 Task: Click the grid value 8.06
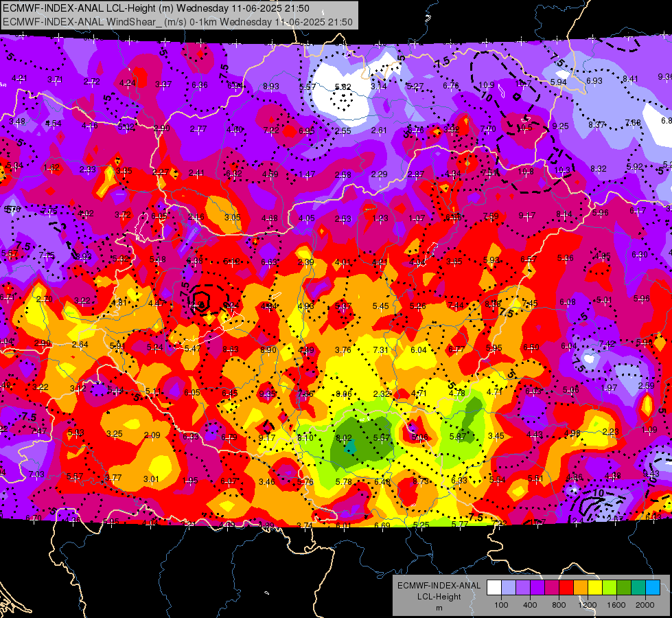pyautogui.click(x=344, y=393)
